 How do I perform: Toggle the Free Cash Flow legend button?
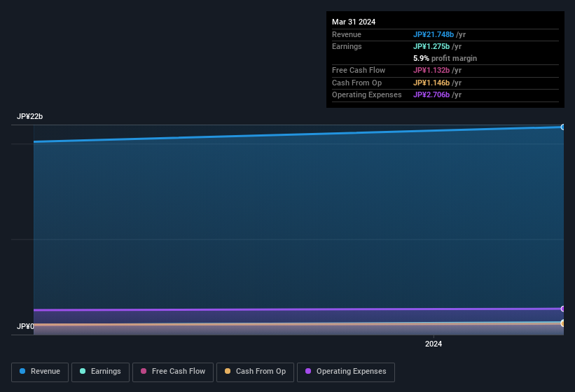173,372
